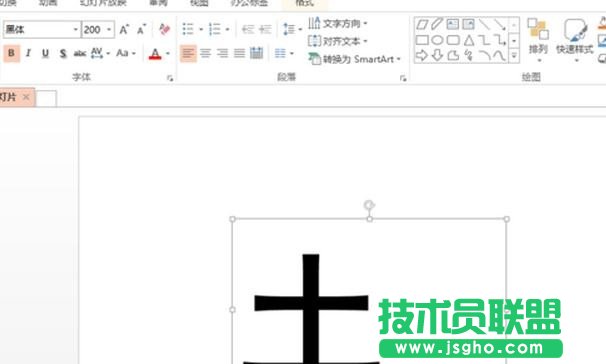The width and height of the screenshot is (606, 364).
Task: Toggle underline formatting
Action: click(x=45, y=53)
